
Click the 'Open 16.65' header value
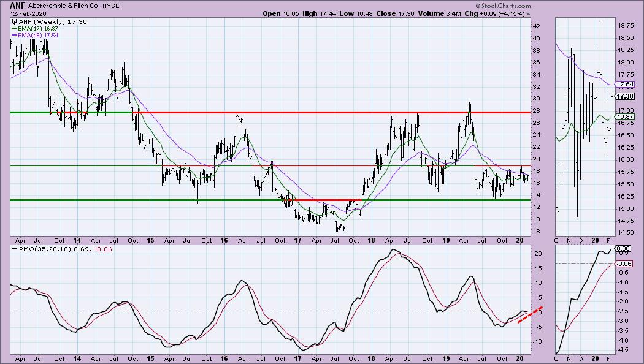tap(281, 13)
